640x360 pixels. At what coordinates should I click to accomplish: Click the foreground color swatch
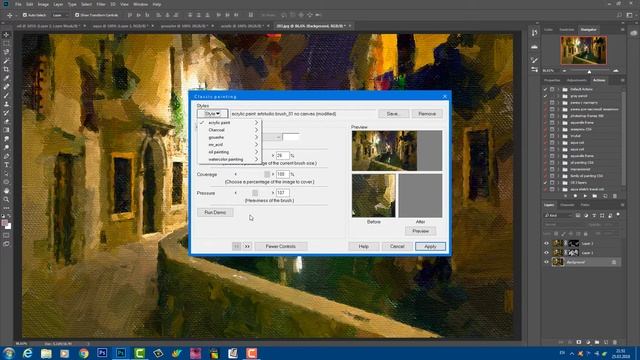pyautogui.click(x=4, y=223)
